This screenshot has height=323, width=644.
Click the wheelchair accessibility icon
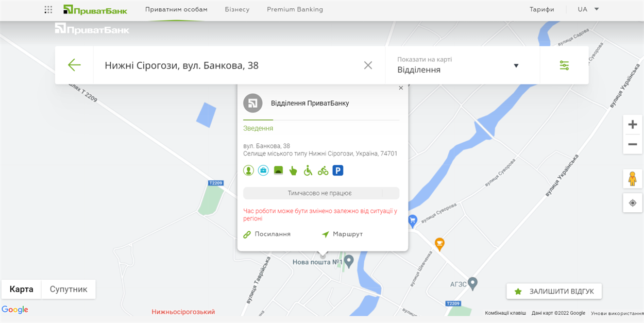tap(308, 171)
